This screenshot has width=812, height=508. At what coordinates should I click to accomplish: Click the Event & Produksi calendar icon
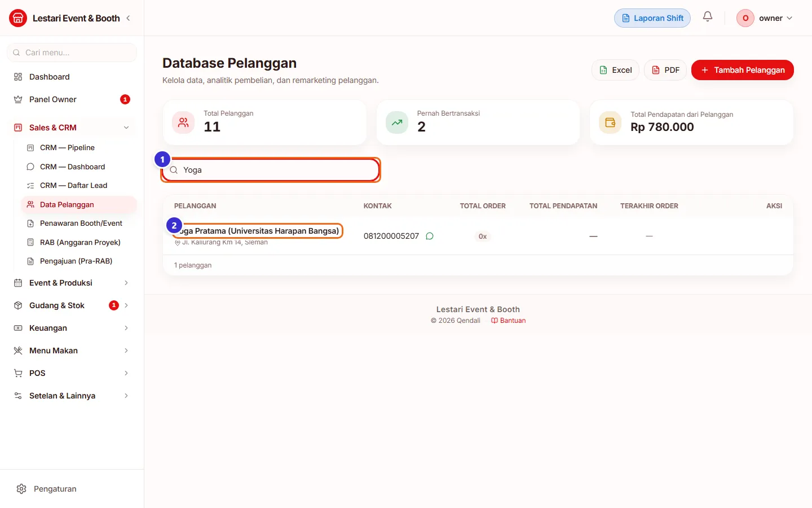pyautogui.click(x=18, y=283)
